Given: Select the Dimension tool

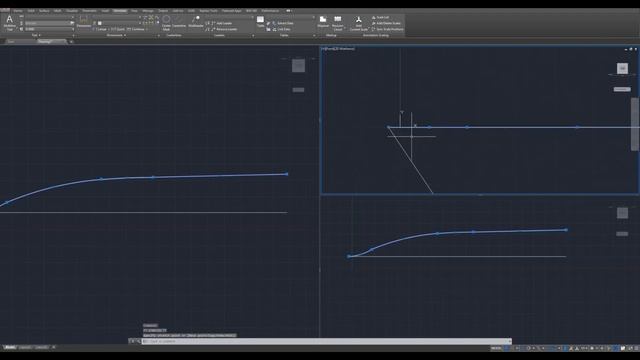Looking at the screenshot, I should pyautogui.click(x=84, y=22).
